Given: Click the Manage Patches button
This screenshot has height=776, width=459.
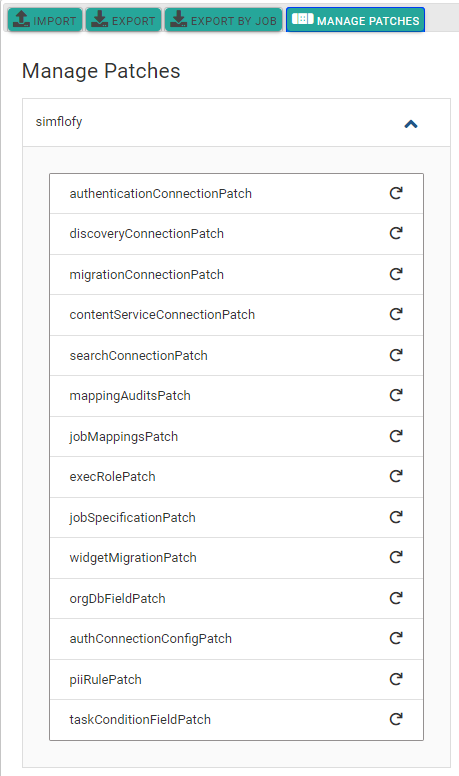Looking at the screenshot, I should [x=356, y=20].
